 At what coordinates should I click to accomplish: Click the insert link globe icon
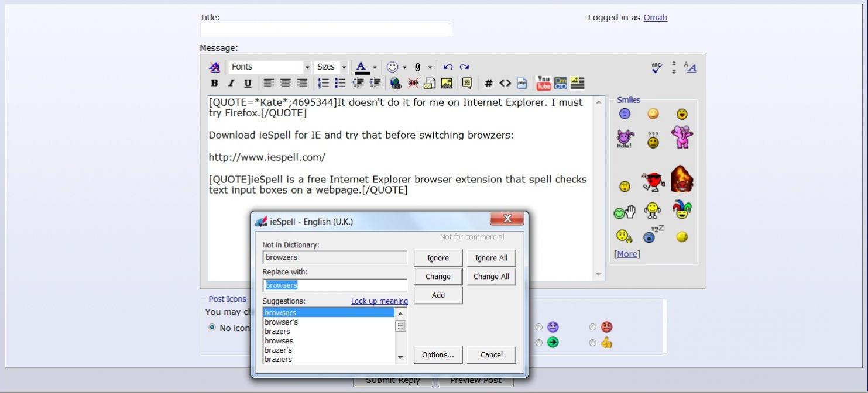[396, 84]
